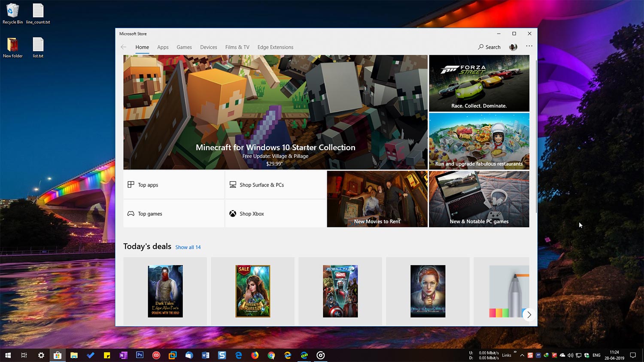Click the back navigation arrow

coord(124,47)
